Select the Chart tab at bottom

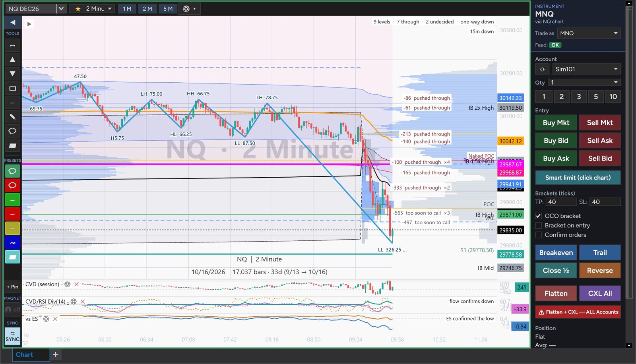(x=31, y=355)
